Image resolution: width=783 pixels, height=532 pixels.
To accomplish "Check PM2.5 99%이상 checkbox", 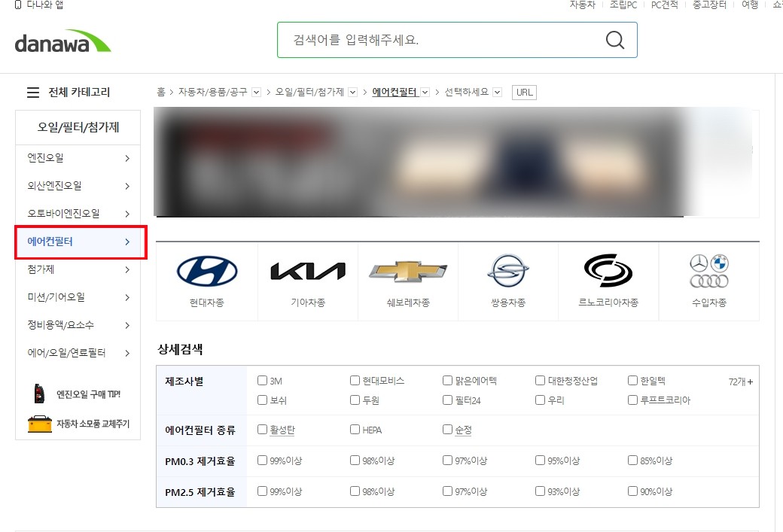I will [x=262, y=491].
